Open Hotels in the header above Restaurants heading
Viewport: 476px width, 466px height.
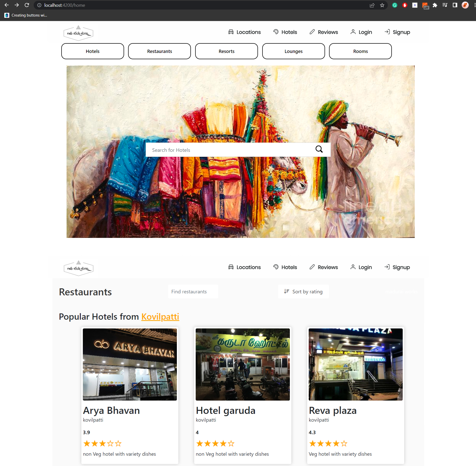pos(285,267)
